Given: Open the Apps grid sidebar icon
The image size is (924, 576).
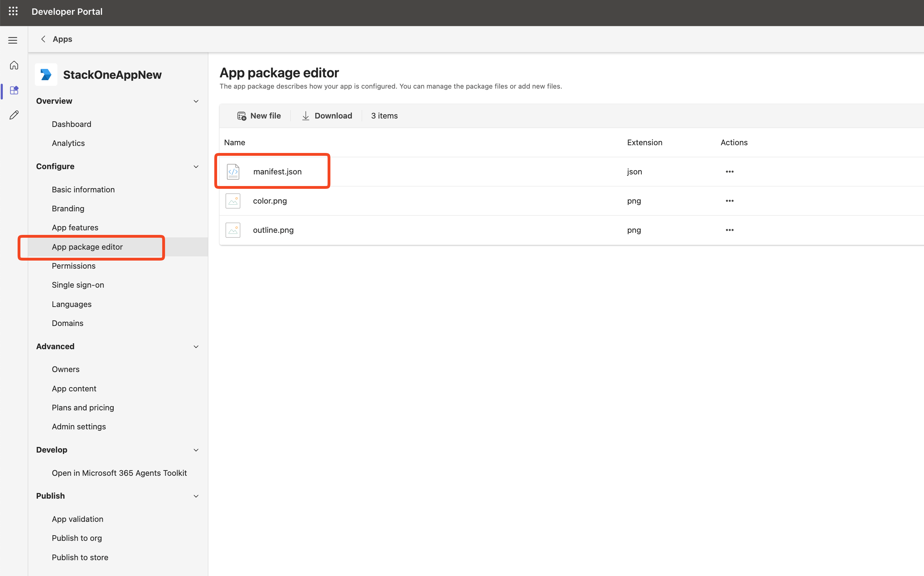Looking at the screenshot, I should [14, 90].
